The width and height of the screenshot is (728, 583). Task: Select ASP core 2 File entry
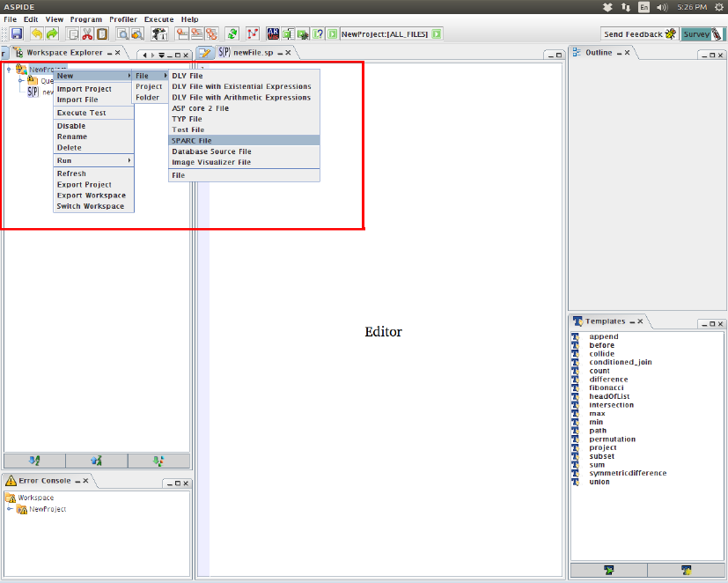[x=244, y=108]
